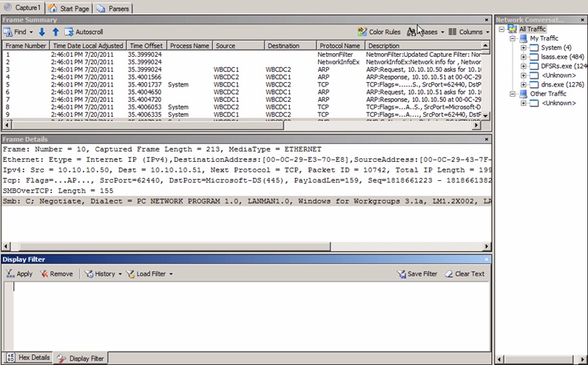Select the Tcp Flags detail line

(246, 180)
